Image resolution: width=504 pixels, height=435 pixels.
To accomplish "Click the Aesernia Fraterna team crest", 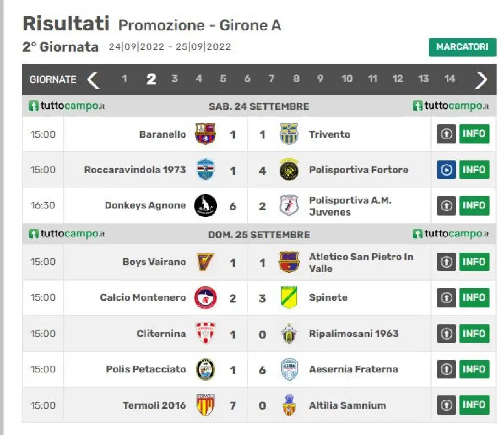I will [289, 369].
